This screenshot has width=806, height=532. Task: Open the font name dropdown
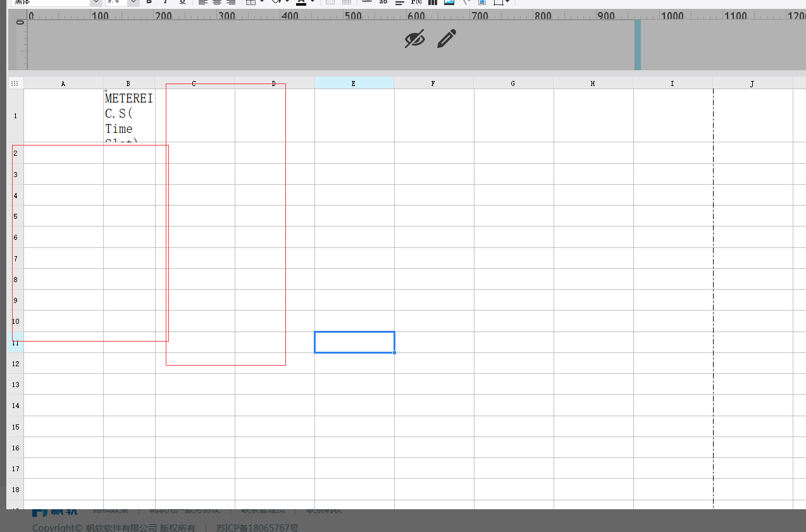pos(96,2)
